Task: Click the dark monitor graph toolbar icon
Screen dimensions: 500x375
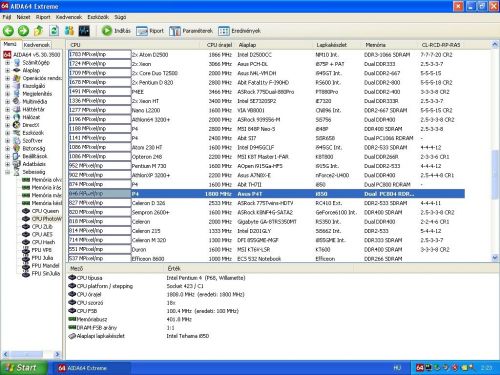Action: (x=84, y=31)
